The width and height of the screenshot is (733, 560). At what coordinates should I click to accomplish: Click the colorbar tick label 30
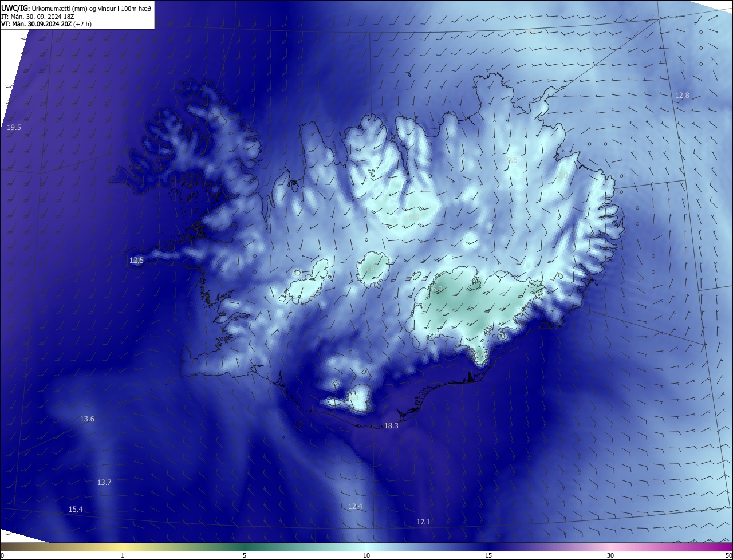610,555
